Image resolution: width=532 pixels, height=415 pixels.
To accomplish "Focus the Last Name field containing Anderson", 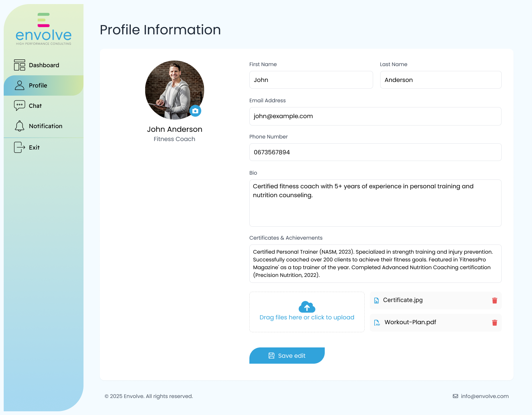I will pos(441,80).
